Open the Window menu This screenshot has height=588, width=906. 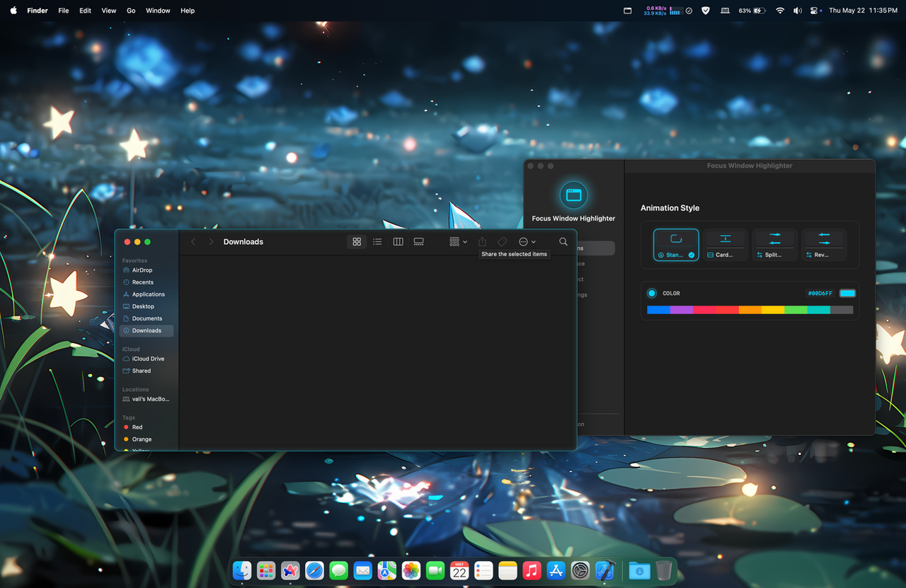(x=158, y=11)
